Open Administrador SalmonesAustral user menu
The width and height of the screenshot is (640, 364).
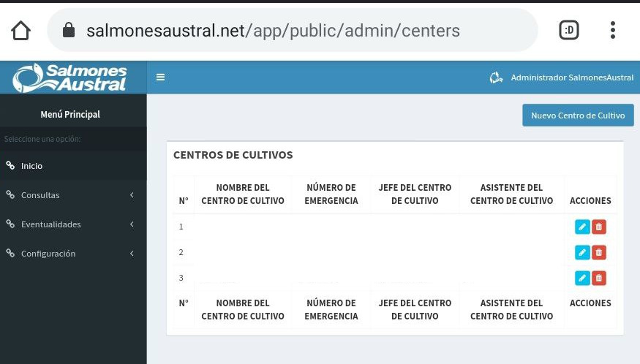pyautogui.click(x=572, y=77)
